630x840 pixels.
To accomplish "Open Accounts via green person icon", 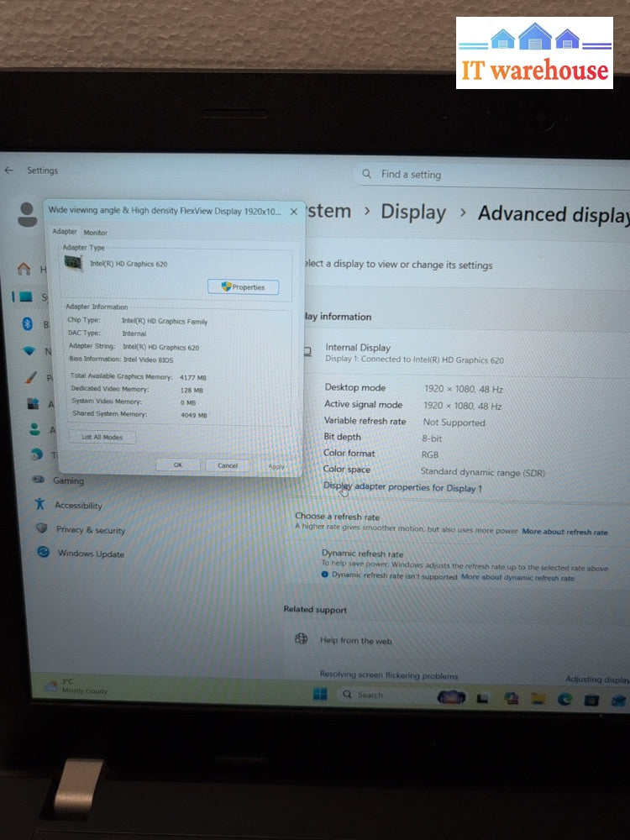I will (34, 429).
